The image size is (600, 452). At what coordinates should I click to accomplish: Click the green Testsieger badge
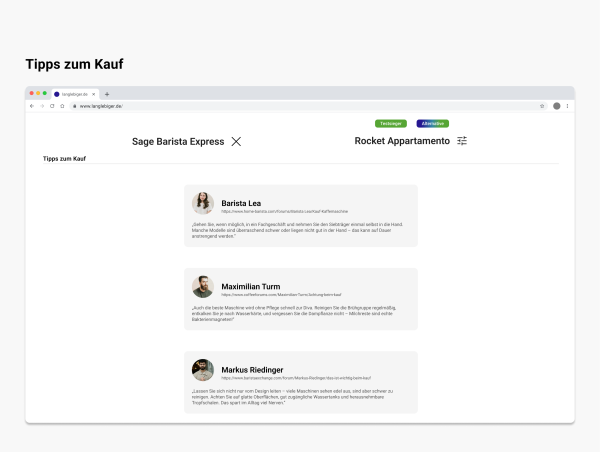390,123
